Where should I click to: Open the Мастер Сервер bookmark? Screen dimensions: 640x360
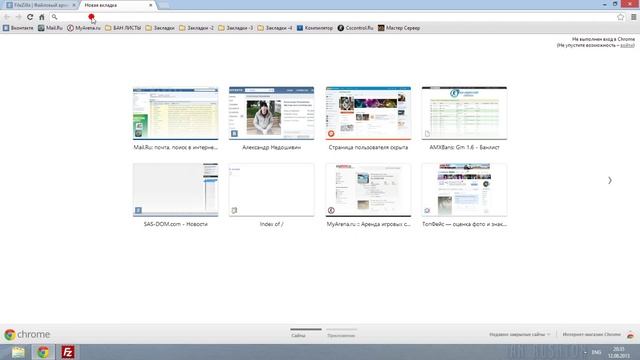(399, 28)
